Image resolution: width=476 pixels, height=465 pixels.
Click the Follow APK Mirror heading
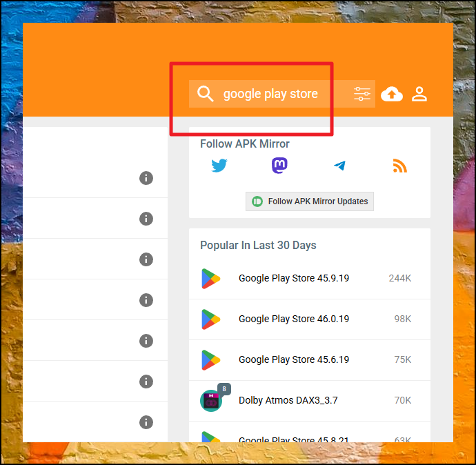click(245, 144)
